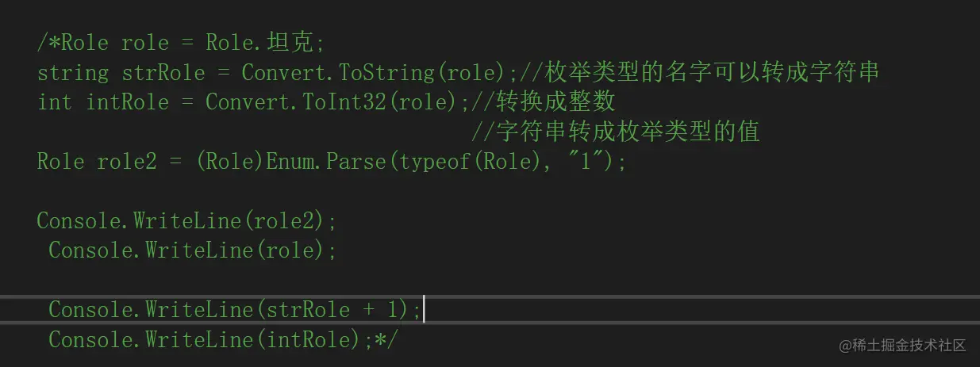Click the Console.WriteLine(role) statement

pyautogui.click(x=193, y=250)
